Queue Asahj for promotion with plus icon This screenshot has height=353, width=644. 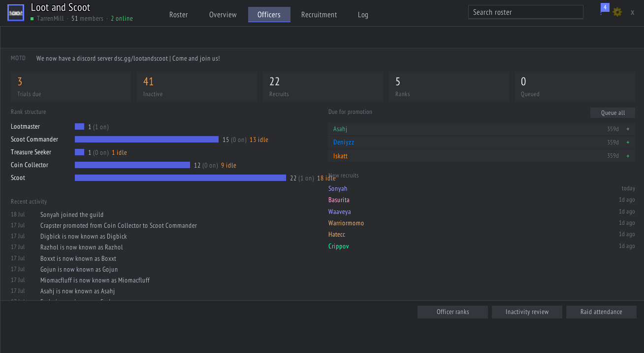(628, 129)
